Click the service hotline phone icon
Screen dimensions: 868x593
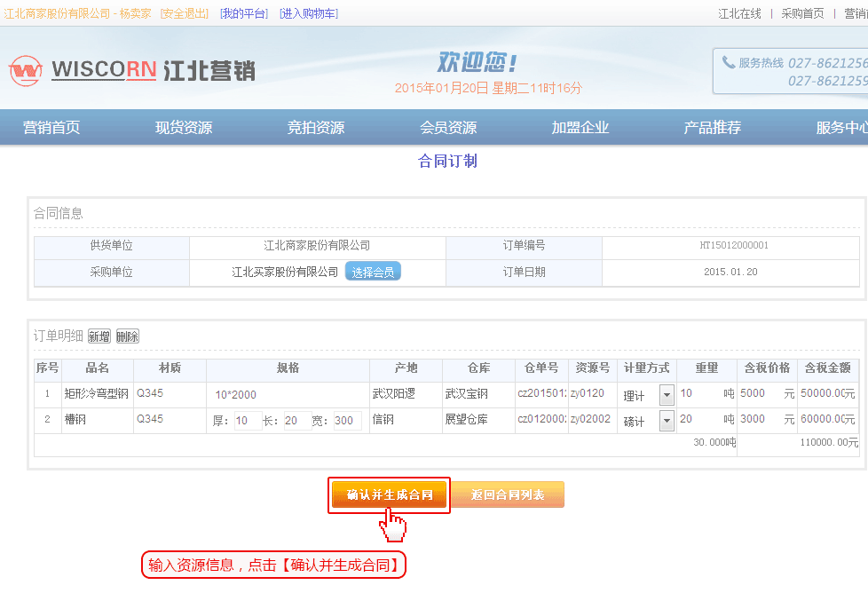coord(728,62)
